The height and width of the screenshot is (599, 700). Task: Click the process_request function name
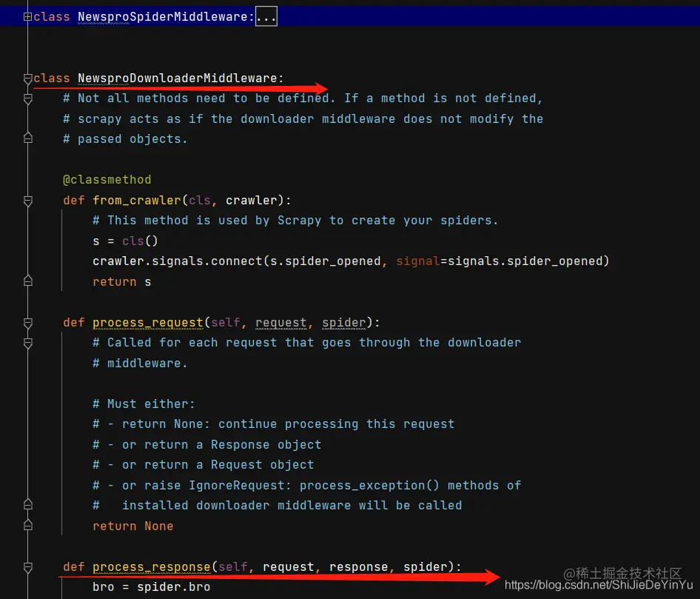pyautogui.click(x=148, y=323)
